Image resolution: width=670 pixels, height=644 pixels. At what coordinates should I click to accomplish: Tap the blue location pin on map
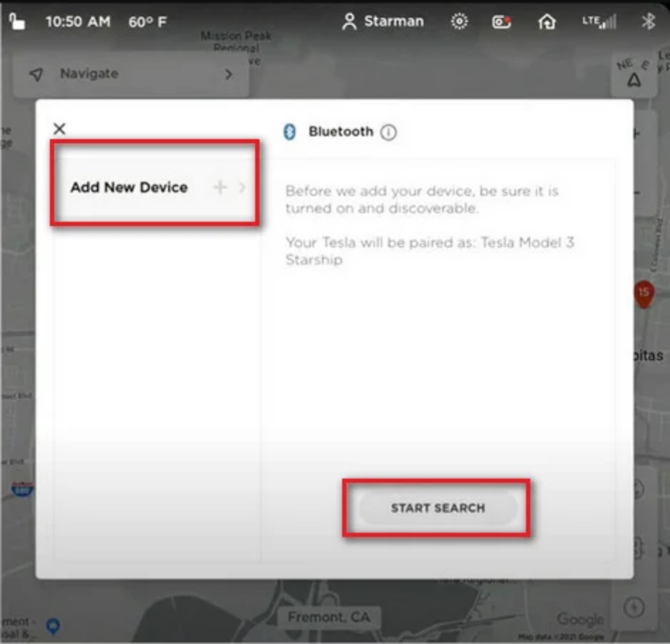point(53,626)
